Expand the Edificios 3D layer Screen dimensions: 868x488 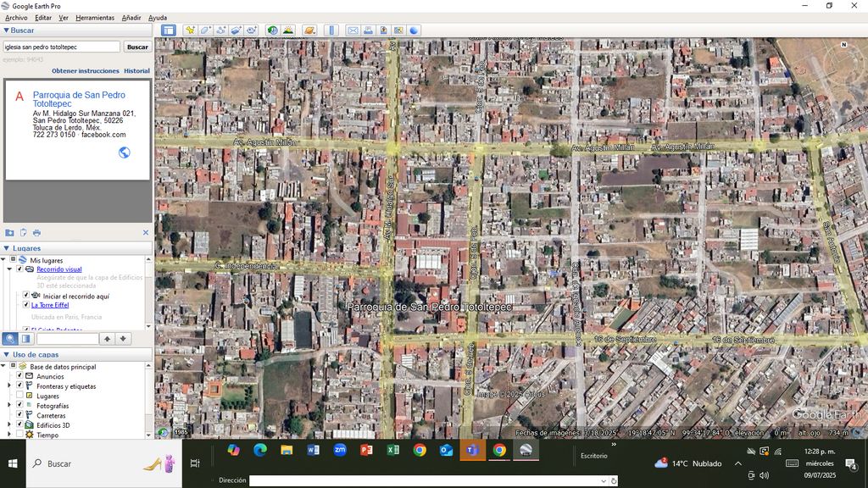[9, 425]
